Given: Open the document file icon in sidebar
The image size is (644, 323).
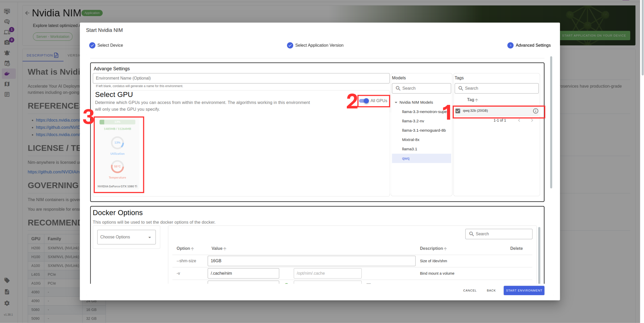Looking at the screenshot, I should click(x=7, y=292).
